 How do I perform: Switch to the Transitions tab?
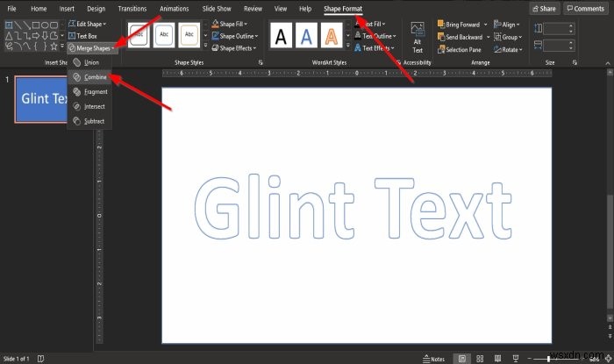(132, 9)
